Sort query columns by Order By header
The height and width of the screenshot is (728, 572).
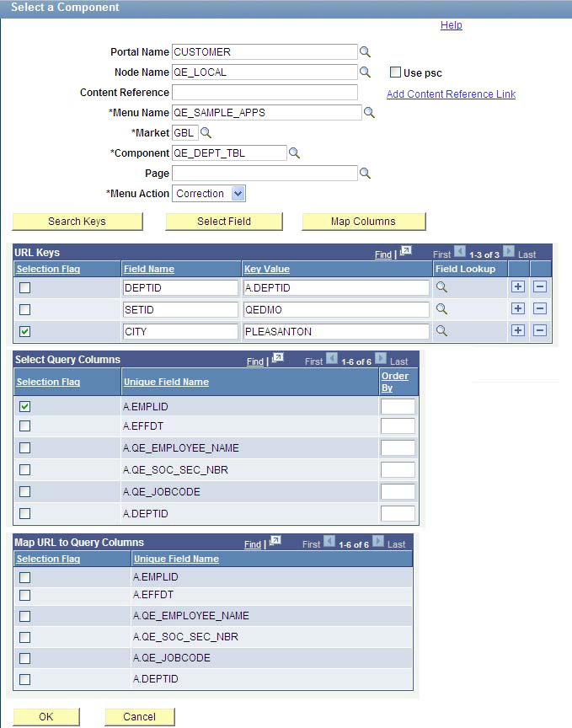click(x=395, y=382)
